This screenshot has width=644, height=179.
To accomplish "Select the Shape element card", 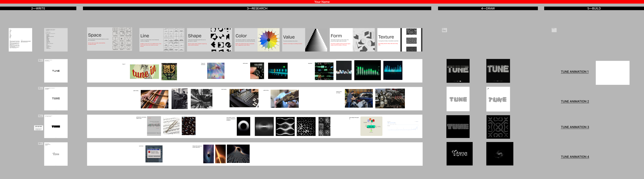I will pos(209,40).
